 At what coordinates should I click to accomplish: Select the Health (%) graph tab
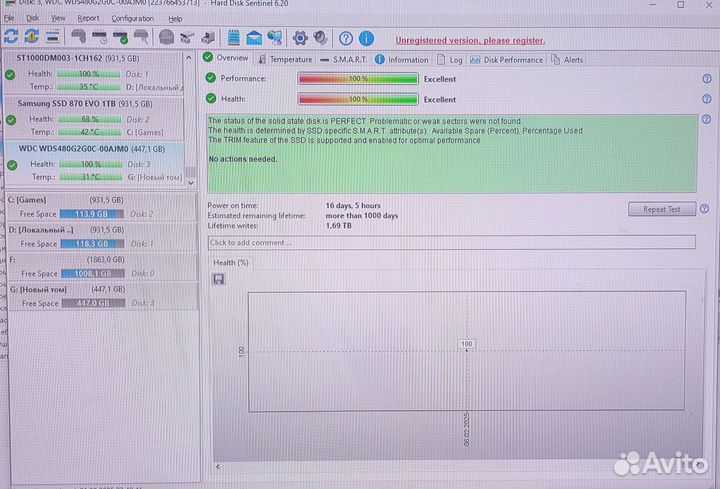pyautogui.click(x=231, y=263)
